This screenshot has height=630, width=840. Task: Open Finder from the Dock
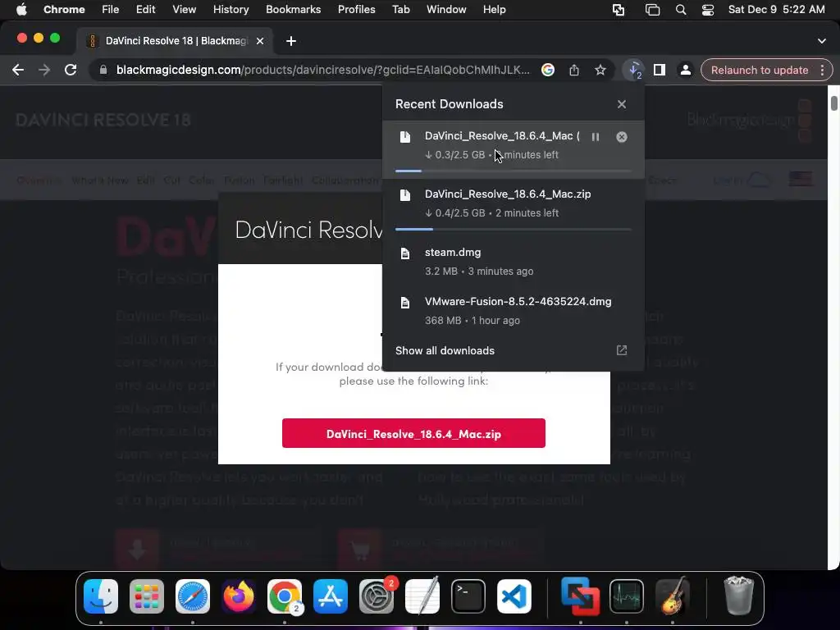pos(101,596)
